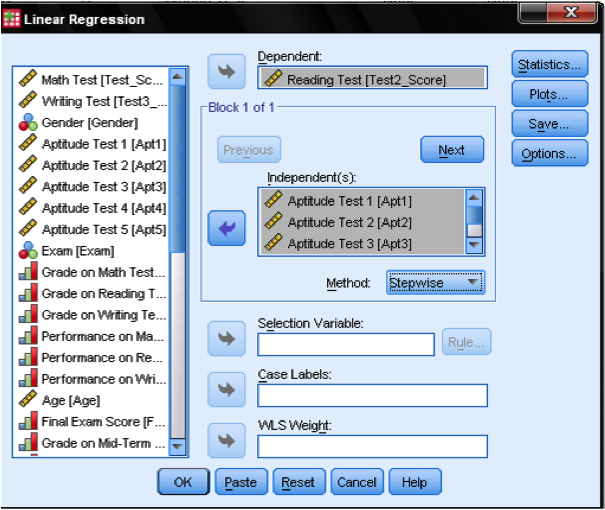Click blue arrow to remove independent variable
The height and width of the screenshot is (510, 605).
point(226,228)
